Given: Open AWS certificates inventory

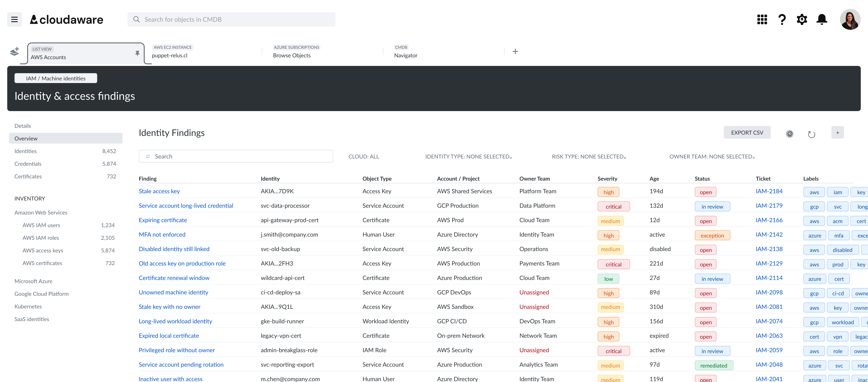Looking at the screenshot, I should [x=69, y=263].
